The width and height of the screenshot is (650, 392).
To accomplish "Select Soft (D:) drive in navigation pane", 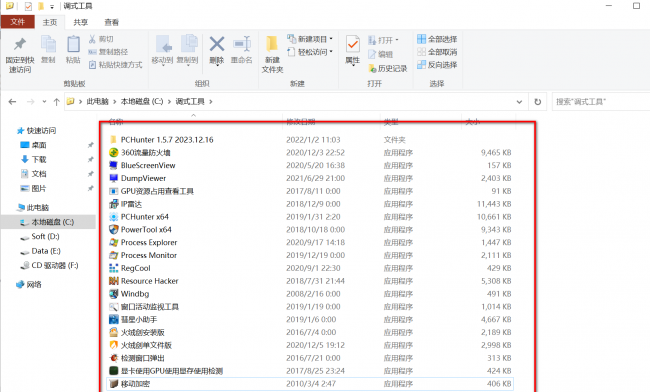I will point(40,237).
